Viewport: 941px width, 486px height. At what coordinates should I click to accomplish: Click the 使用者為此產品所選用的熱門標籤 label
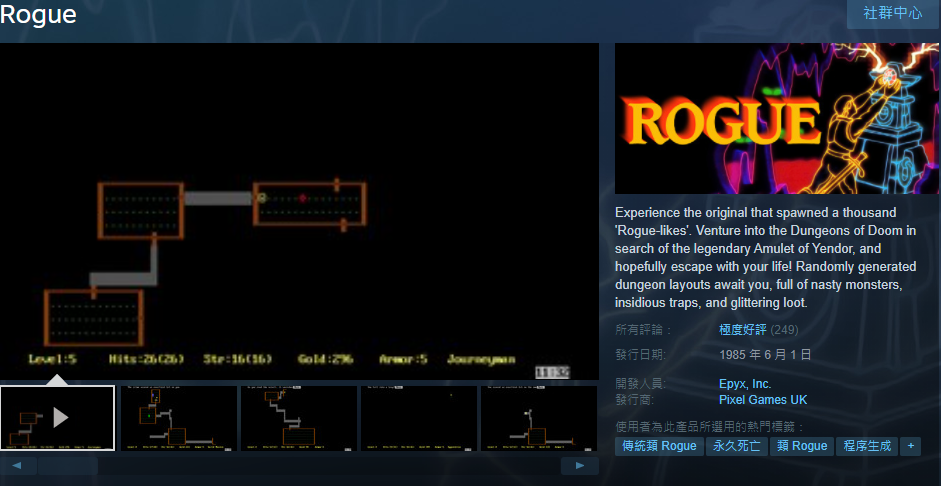coord(709,427)
